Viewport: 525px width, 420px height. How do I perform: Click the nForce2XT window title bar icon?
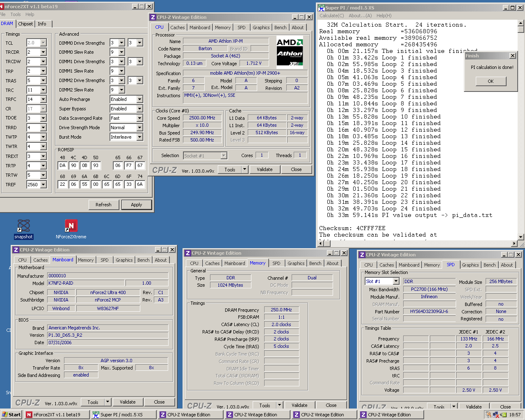click(x=2, y=7)
